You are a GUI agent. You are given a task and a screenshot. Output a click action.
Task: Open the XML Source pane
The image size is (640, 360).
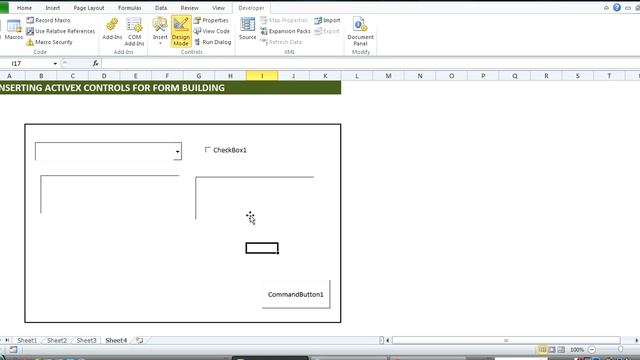[247, 29]
